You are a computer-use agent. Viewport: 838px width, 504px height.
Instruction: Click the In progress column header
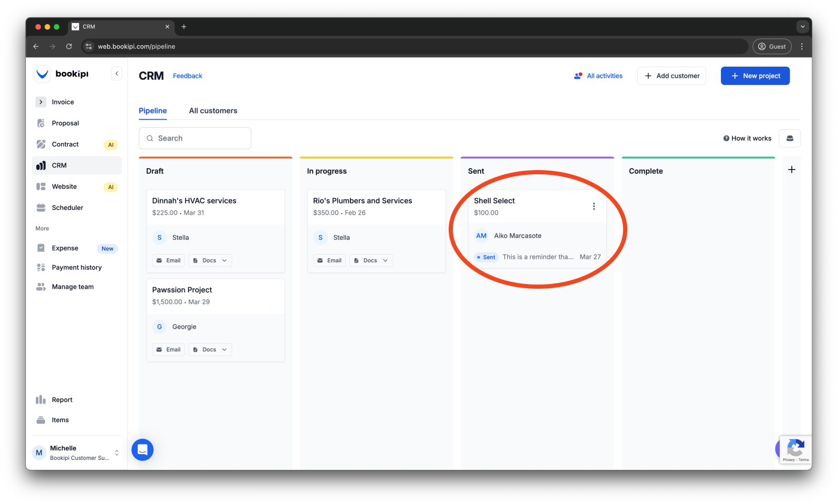[x=327, y=171]
